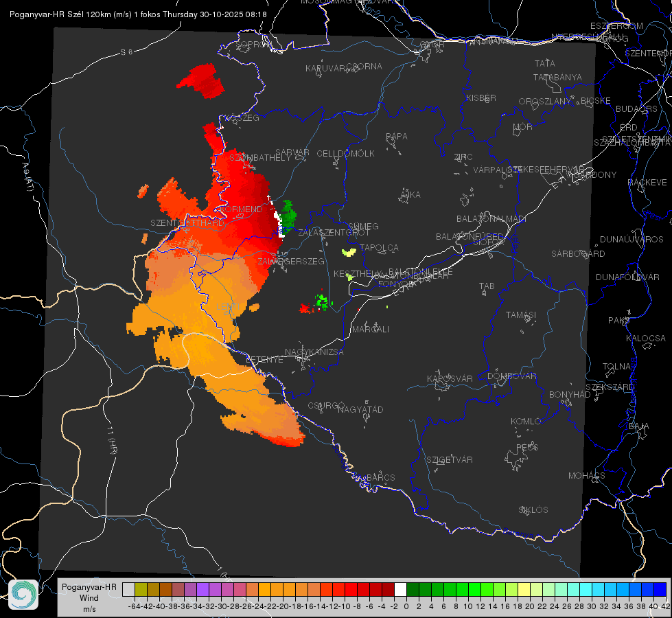Screen dimensions: 672x618
Task: Click the map title with date 30-10-2025 08:18
Action: click(x=138, y=14)
